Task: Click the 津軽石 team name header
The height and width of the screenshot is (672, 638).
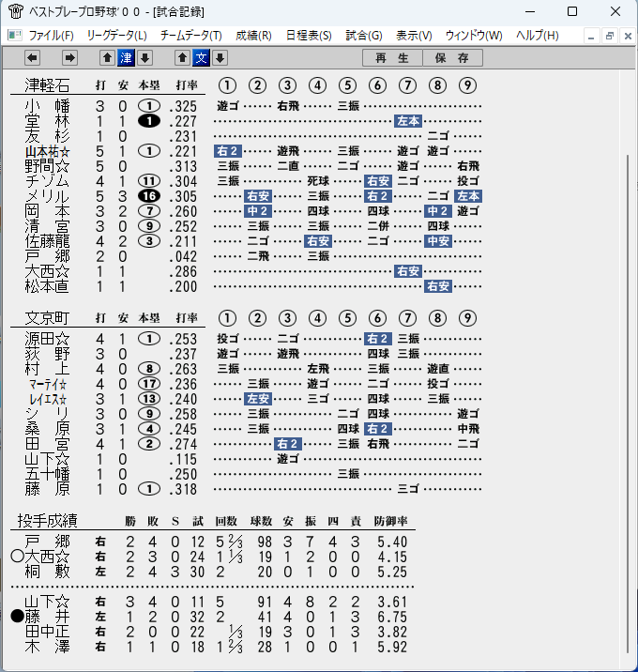Action: tap(47, 84)
